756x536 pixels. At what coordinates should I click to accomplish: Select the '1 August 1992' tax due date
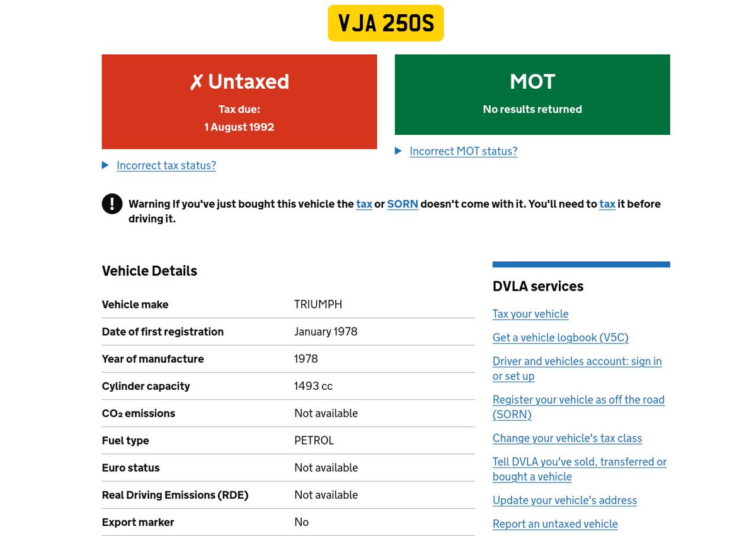(x=239, y=127)
